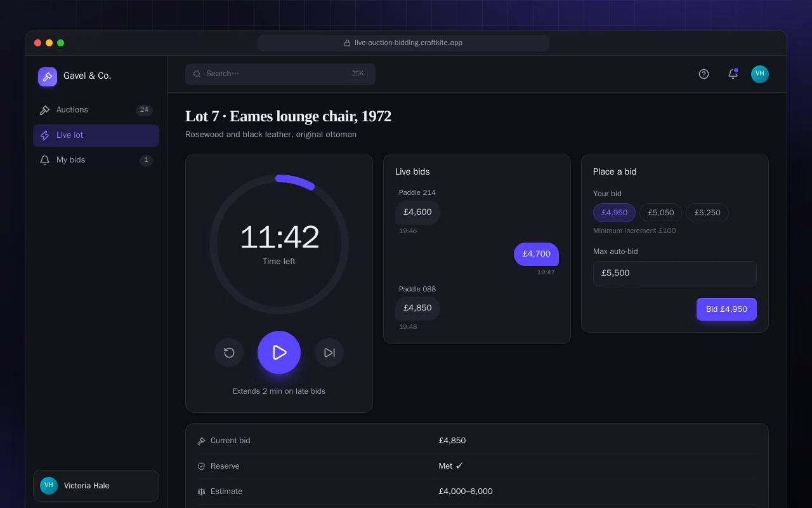
Task: Click your £4,700 bid bubble
Action: coord(536,254)
